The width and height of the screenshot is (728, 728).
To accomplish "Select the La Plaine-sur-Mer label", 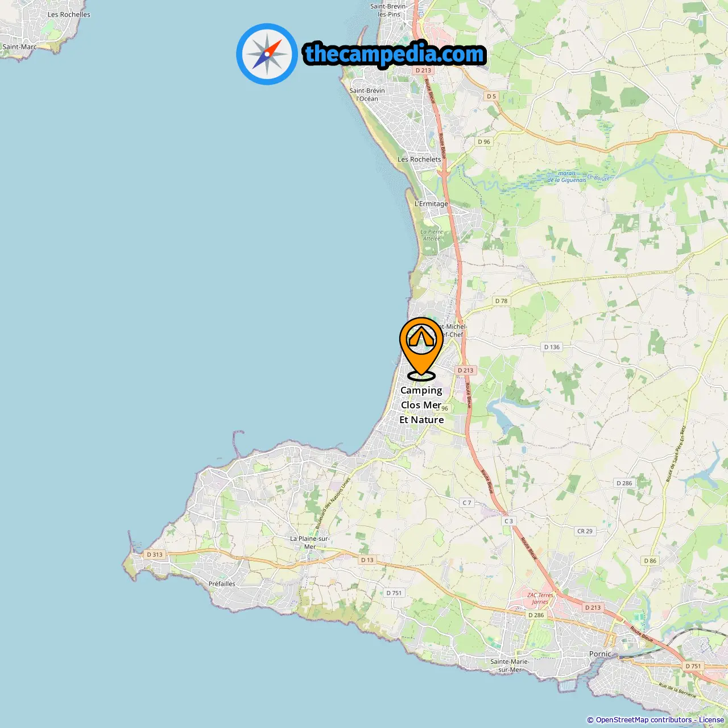I will click(x=310, y=543).
